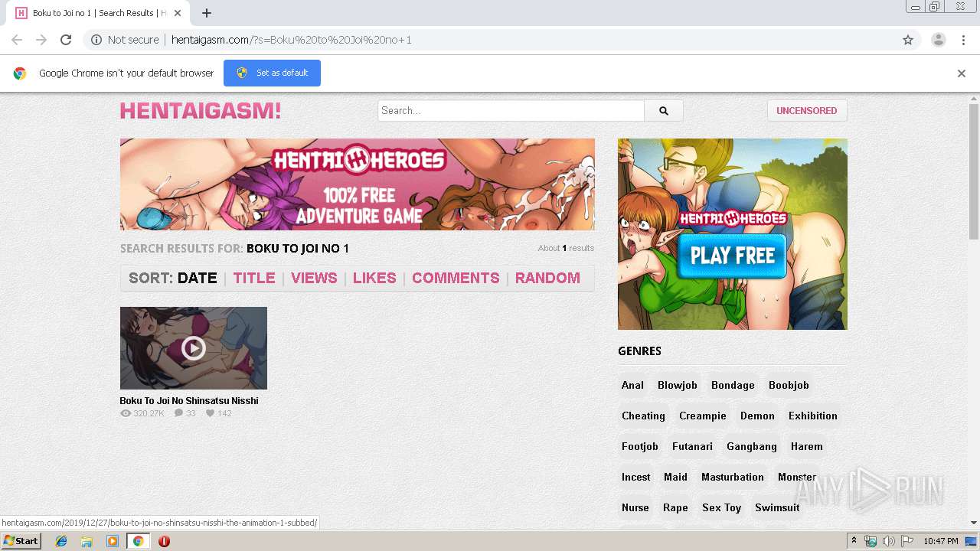This screenshot has width=980, height=551.
Task: Select the Maid genre tag
Action: [675, 477]
